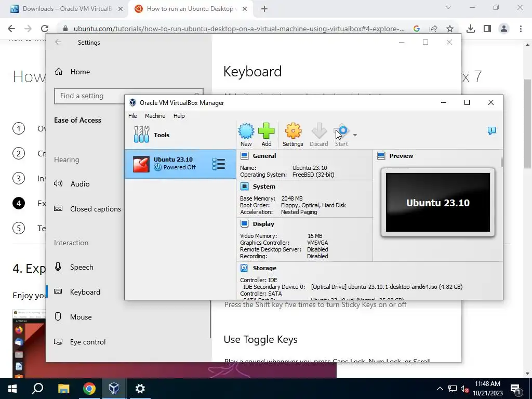Open the Ubuntu 23.10 machine tools menu icon
Image resolution: width=532 pixels, height=399 pixels.
click(219, 164)
